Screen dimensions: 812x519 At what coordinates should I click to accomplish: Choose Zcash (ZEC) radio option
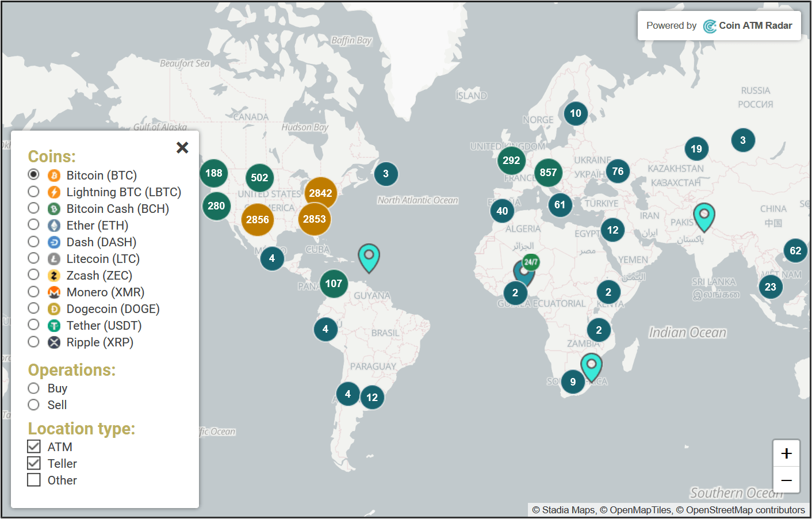click(34, 274)
